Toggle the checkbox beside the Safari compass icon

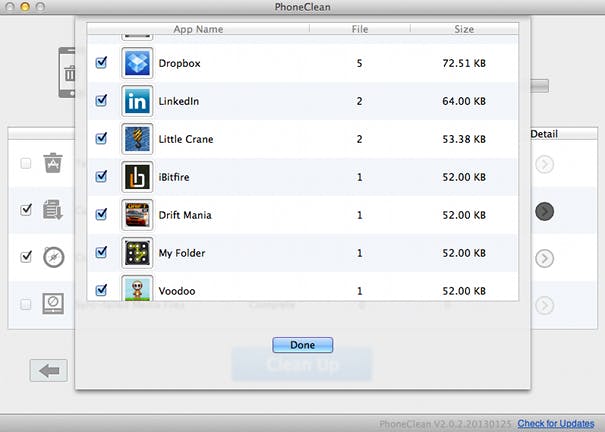click(x=26, y=256)
